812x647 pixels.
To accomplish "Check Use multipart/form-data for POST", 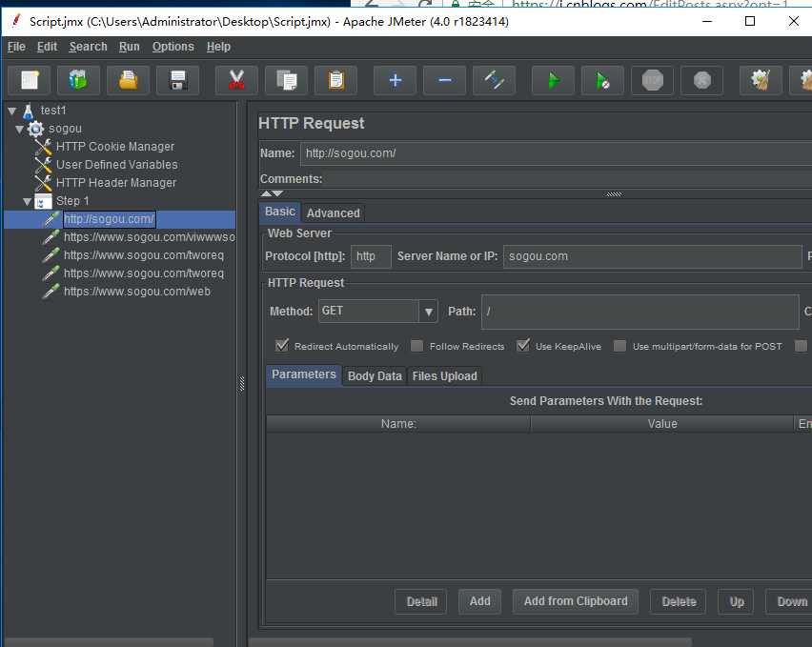I will coord(619,346).
